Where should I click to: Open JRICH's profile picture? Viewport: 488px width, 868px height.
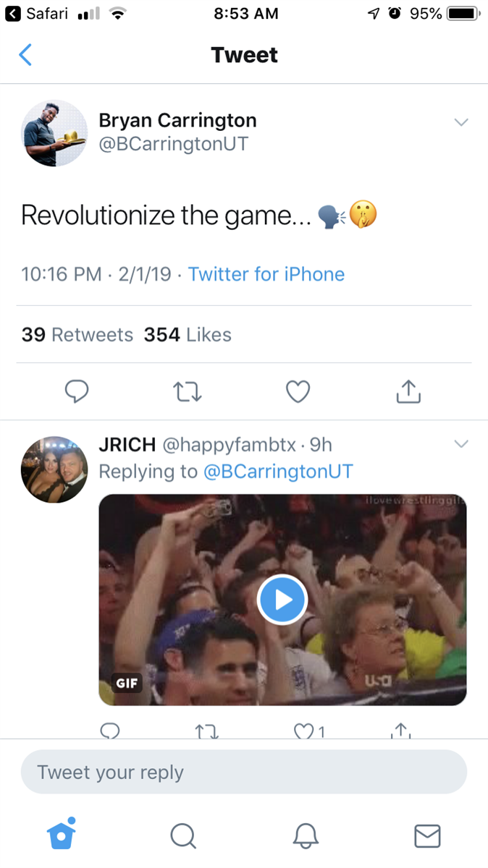[54, 469]
